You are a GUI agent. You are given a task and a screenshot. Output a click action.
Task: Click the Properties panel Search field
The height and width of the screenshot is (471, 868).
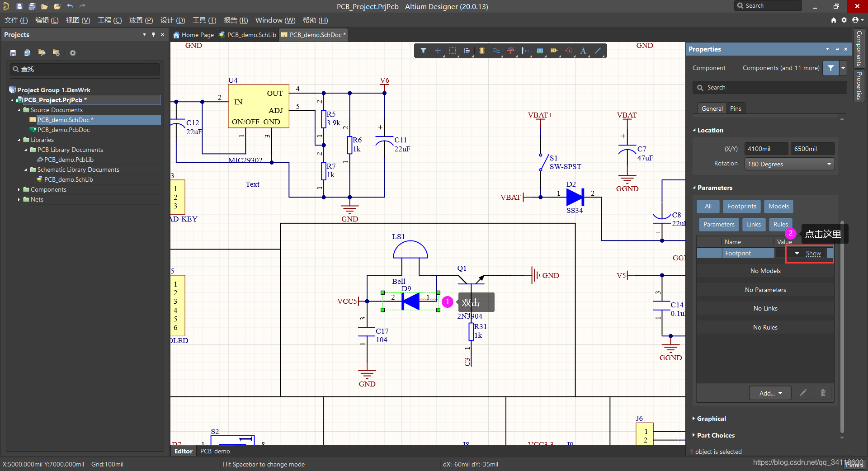[769, 87]
